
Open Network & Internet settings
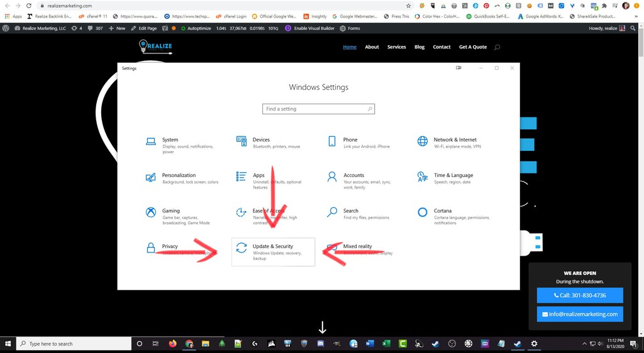point(452,143)
